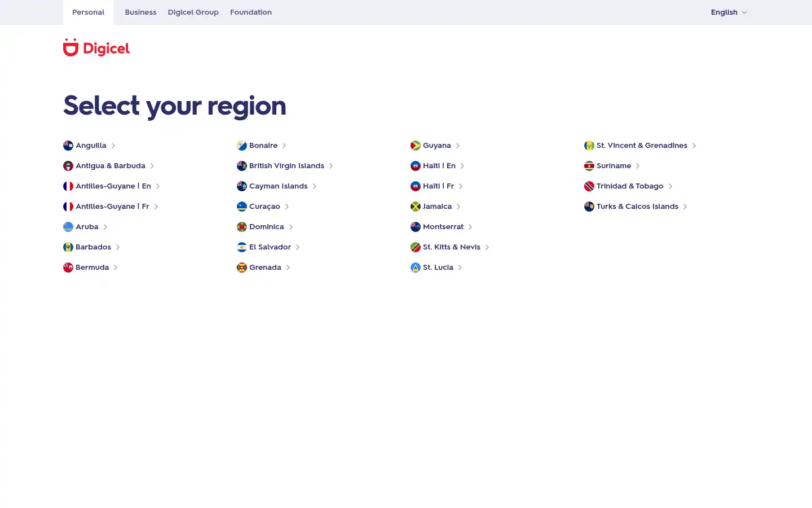Click the chevron next to Bonaire
This screenshot has width=812, height=508.
coord(284,146)
